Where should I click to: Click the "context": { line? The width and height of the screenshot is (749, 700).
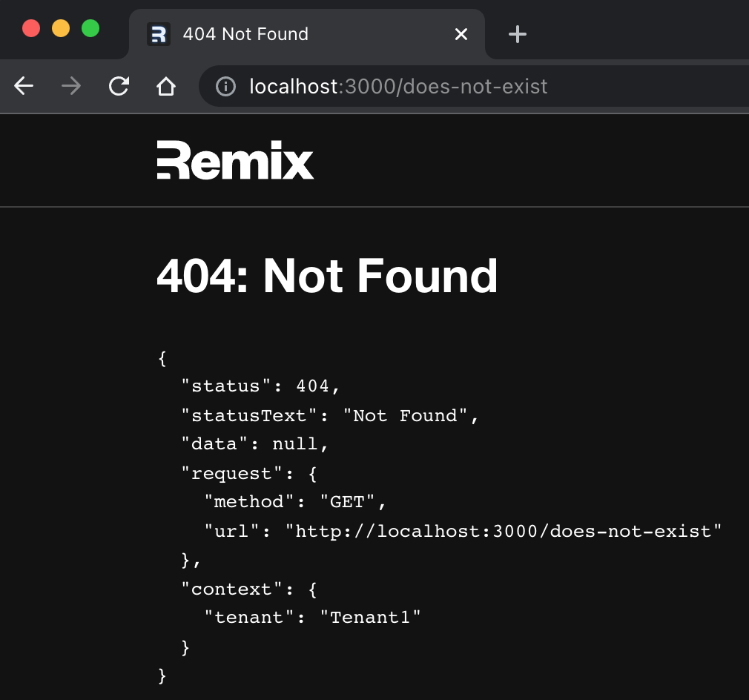pyautogui.click(x=249, y=590)
